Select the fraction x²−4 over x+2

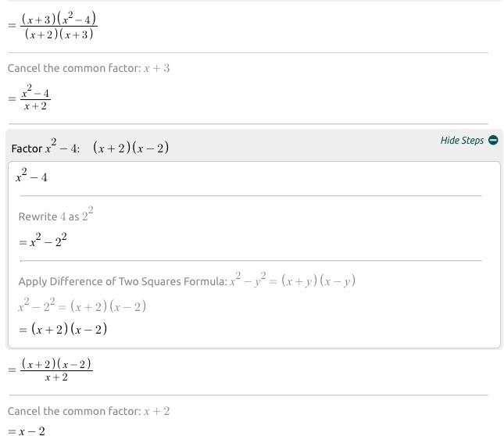click(35, 98)
